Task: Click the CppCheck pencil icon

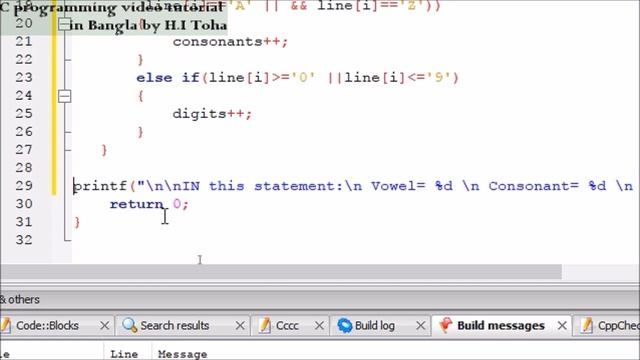Action: pyautogui.click(x=587, y=325)
